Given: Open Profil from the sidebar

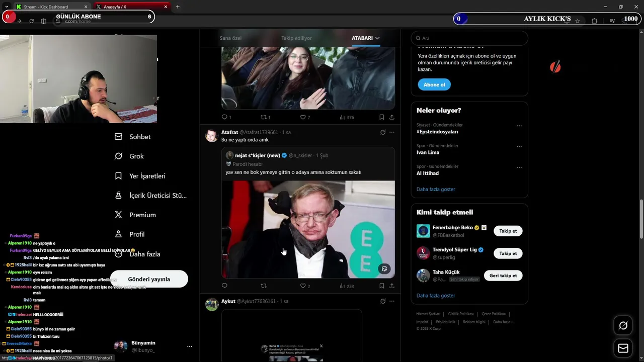Looking at the screenshot, I should point(130,234).
